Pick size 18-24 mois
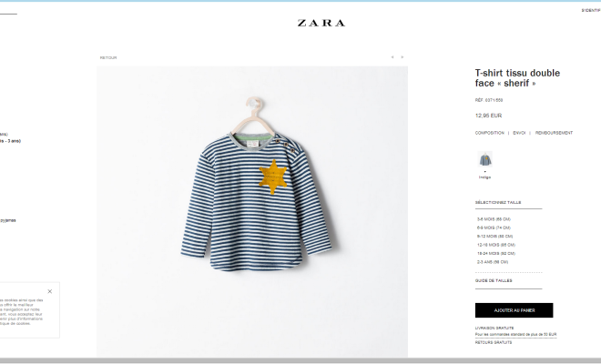The width and height of the screenshot is (601, 364). [x=496, y=253]
